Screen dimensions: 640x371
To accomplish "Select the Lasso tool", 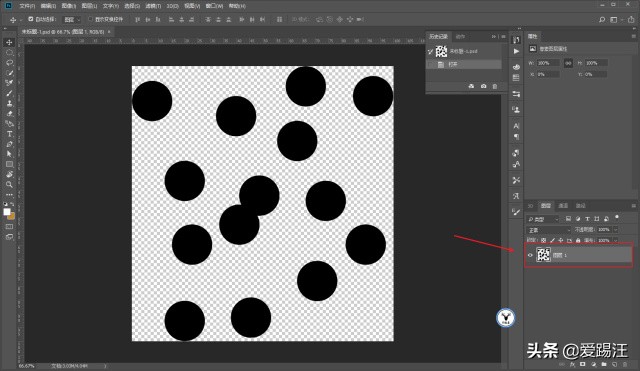I will tap(9, 63).
